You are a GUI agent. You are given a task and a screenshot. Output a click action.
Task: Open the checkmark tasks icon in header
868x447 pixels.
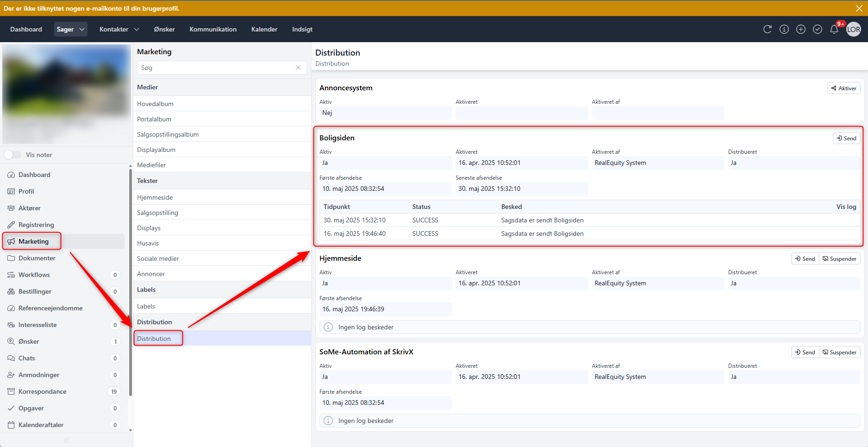[817, 29]
